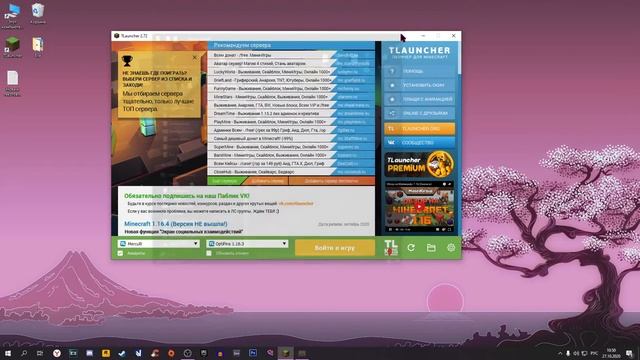Select the SuperMine server row

click(x=291, y=147)
